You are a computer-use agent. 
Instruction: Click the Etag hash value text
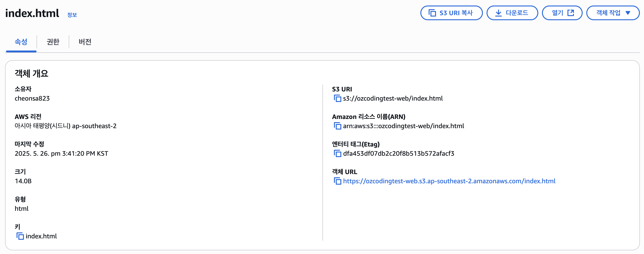399,153
